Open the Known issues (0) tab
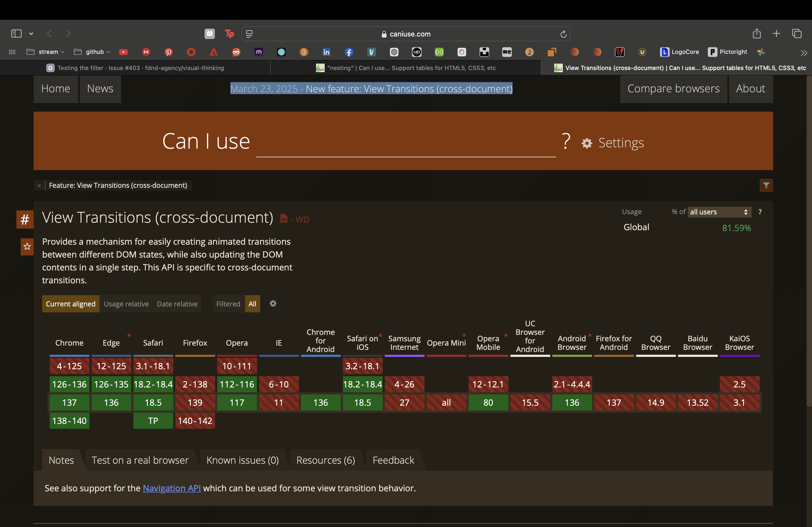The image size is (812, 527). point(242,460)
